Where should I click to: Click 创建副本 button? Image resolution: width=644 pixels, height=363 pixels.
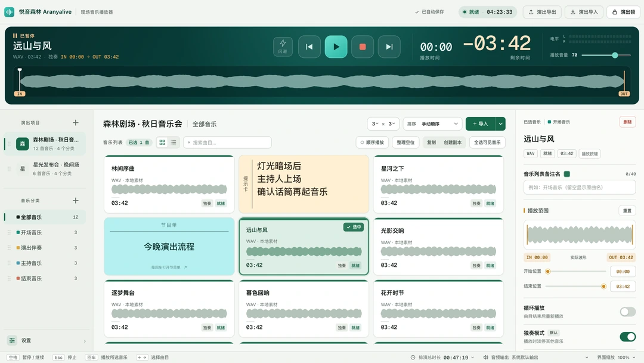tap(453, 142)
